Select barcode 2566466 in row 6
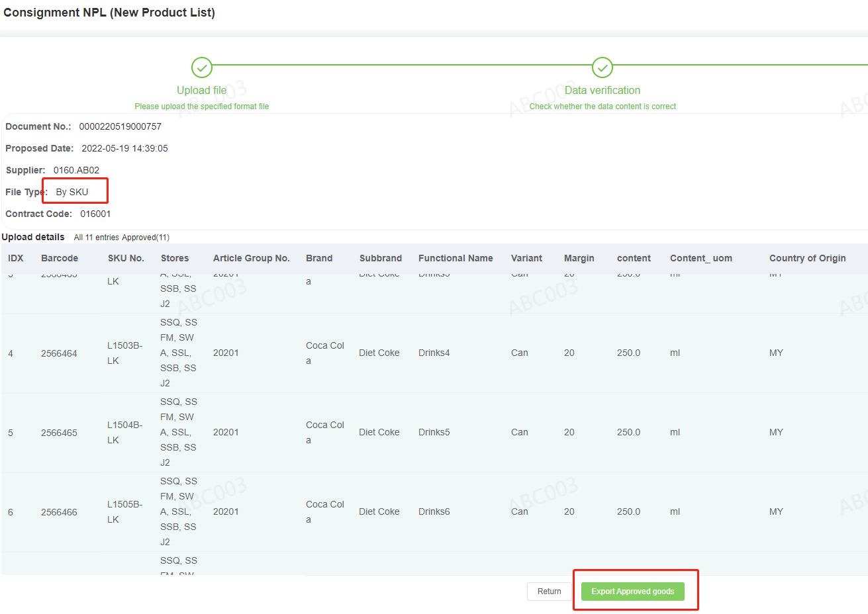This screenshot has width=868, height=614. click(59, 512)
